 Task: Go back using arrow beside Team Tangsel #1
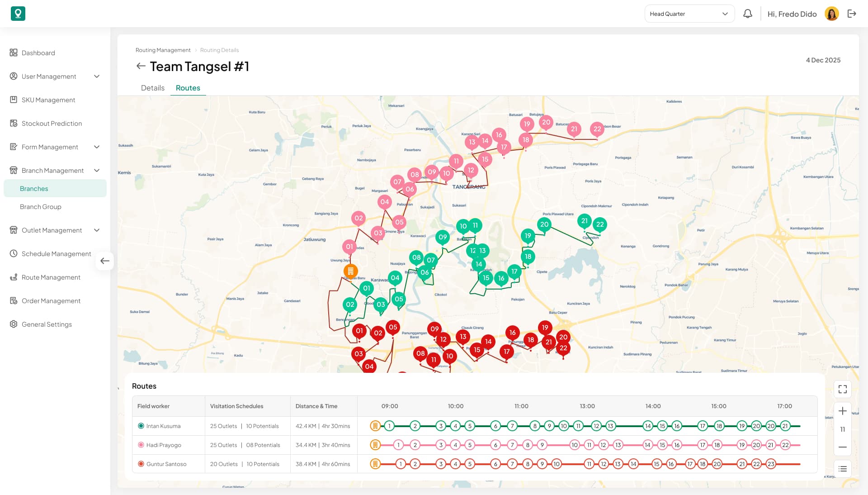141,66
